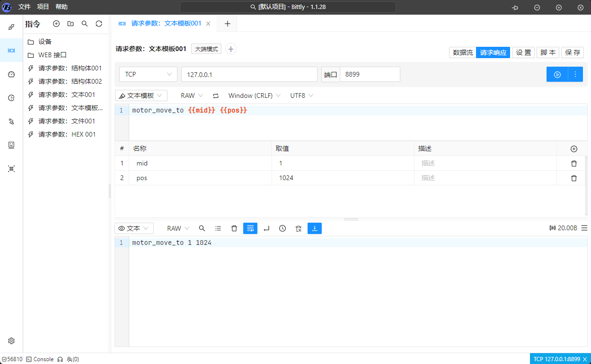Click the refresh icon in instruction panel
The height and width of the screenshot is (364, 591).
(99, 24)
